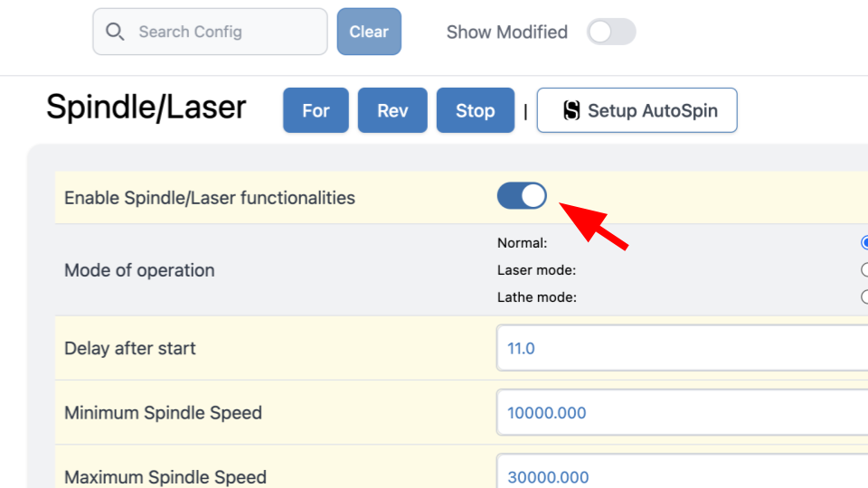Turn on the Show Modified switch
The height and width of the screenshot is (488, 868).
click(x=611, y=32)
